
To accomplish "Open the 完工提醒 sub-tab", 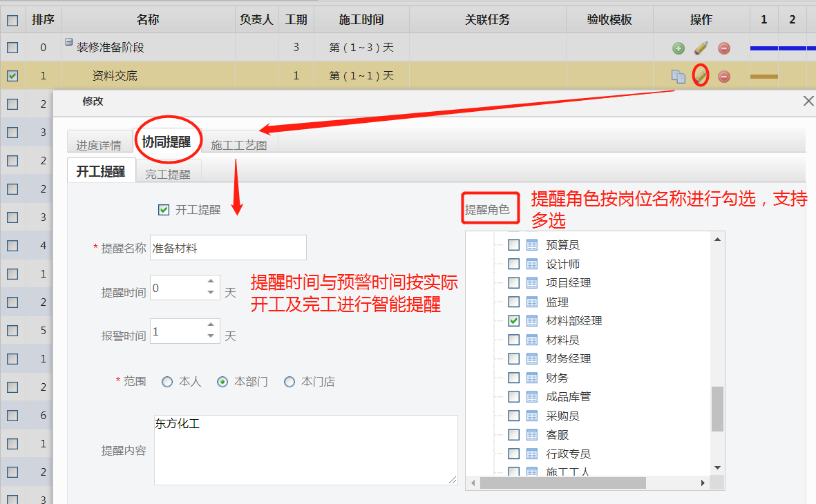I will [167, 174].
